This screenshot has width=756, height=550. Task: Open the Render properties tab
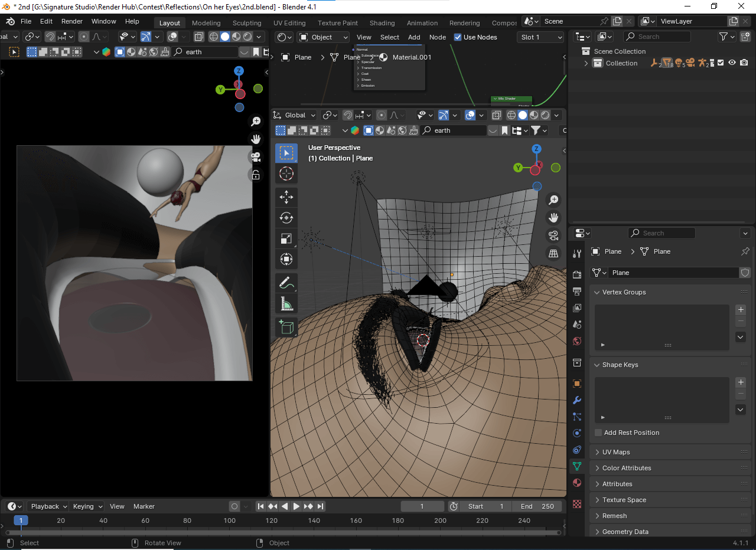click(x=577, y=275)
